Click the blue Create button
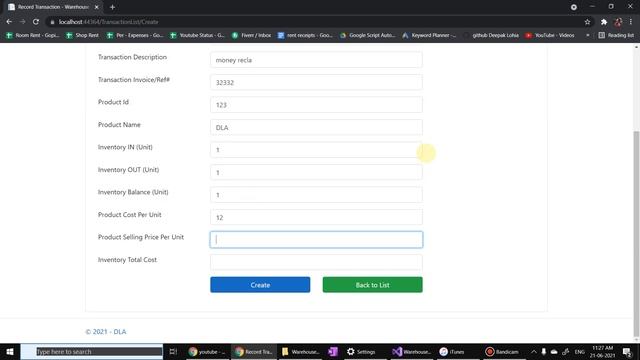 tap(260, 285)
